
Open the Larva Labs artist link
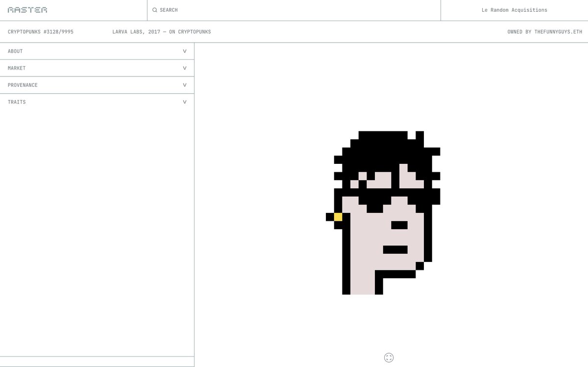click(x=128, y=32)
